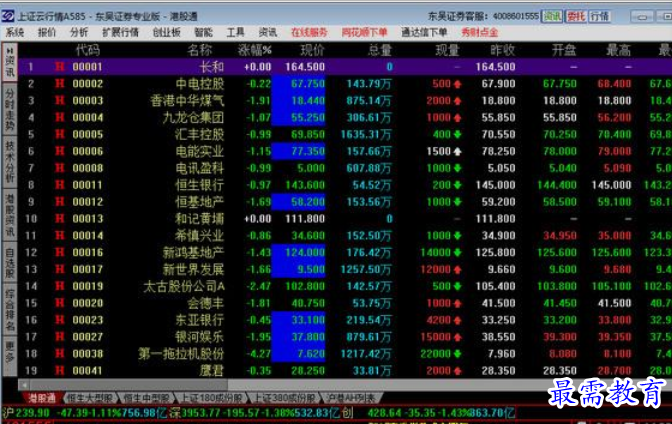Click the H icon beside code 00041
The height and width of the screenshot is (424, 672).
60,370
